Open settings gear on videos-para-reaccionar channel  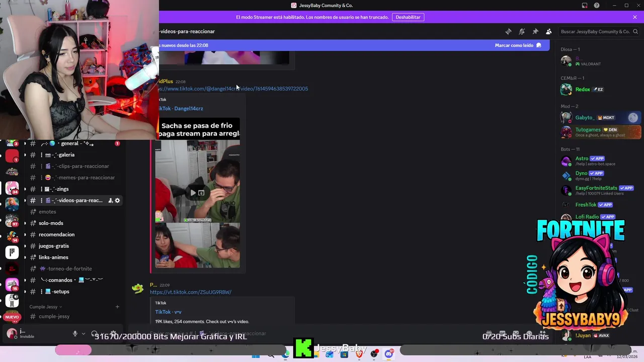[117, 201]
